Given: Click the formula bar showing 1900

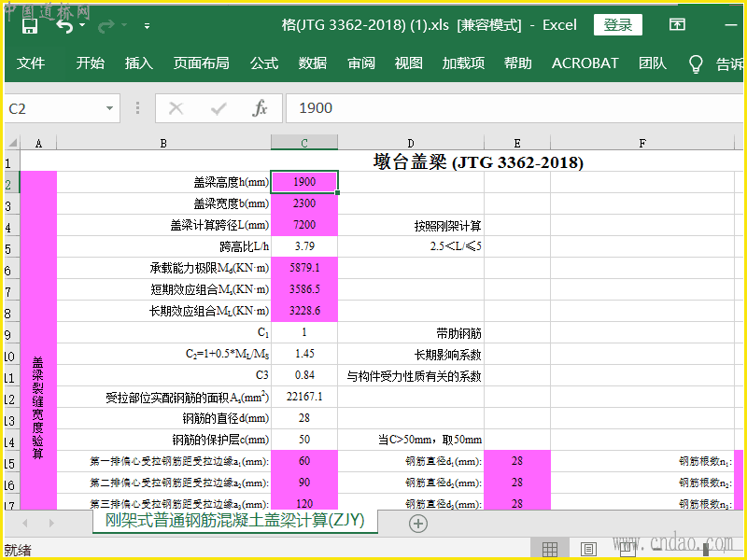Looking at the screenshot, I should tap(514, 108).
